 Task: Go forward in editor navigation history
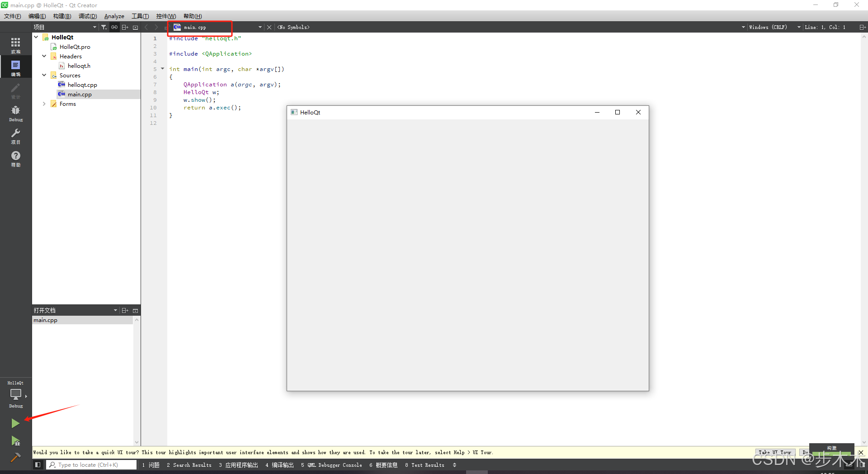point(156,27)
